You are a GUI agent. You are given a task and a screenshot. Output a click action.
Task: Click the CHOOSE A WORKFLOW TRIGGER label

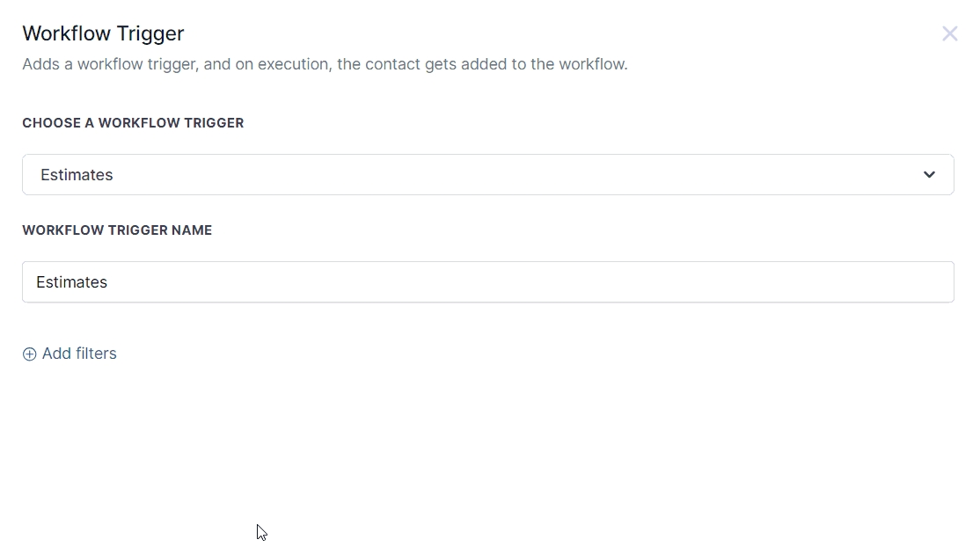click(133, 123)
